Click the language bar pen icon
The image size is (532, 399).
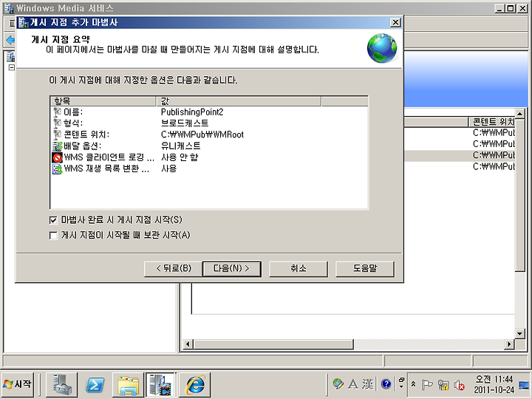(338, 384)
